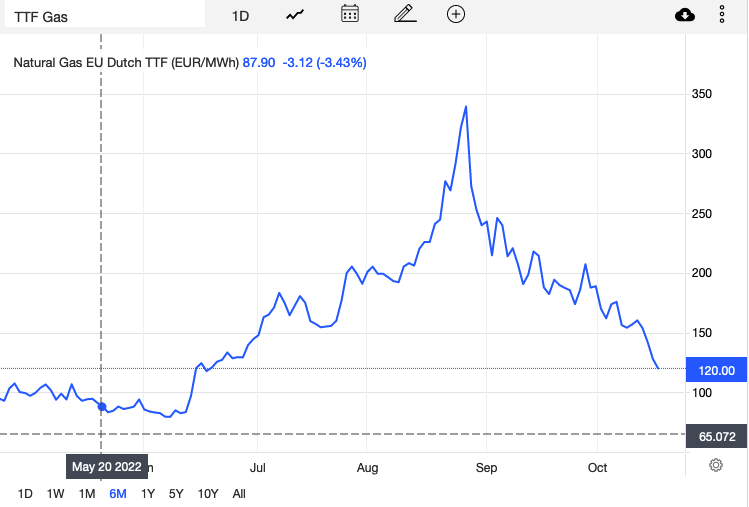Click the 100 price axis label

coord(701,393)
